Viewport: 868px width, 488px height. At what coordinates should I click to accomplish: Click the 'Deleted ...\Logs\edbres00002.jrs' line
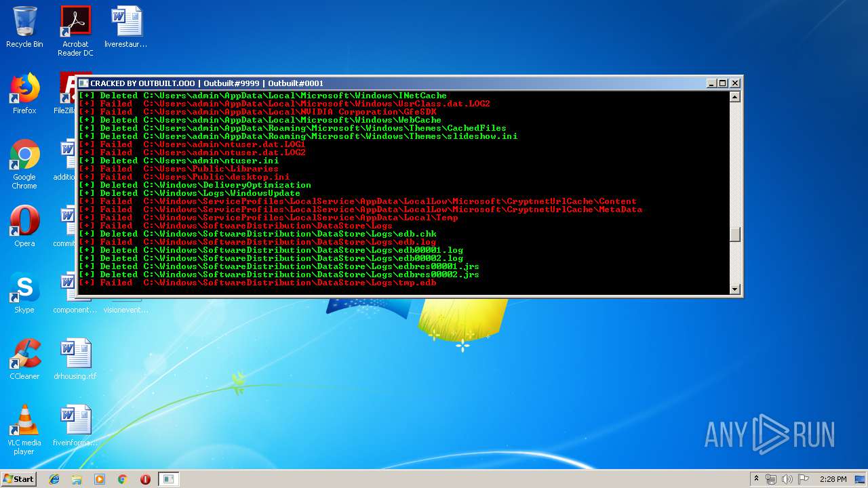click(x=279, y=274)
